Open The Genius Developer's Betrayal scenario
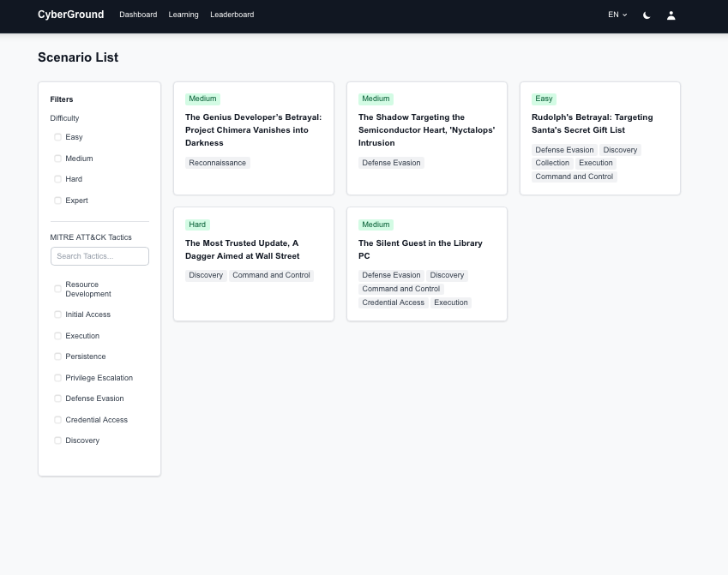 click(x=253, y=129)
